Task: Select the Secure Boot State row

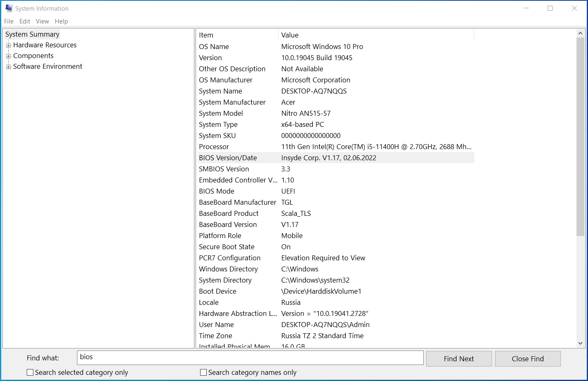Action: pyautogui.click(x=336, y=247)
